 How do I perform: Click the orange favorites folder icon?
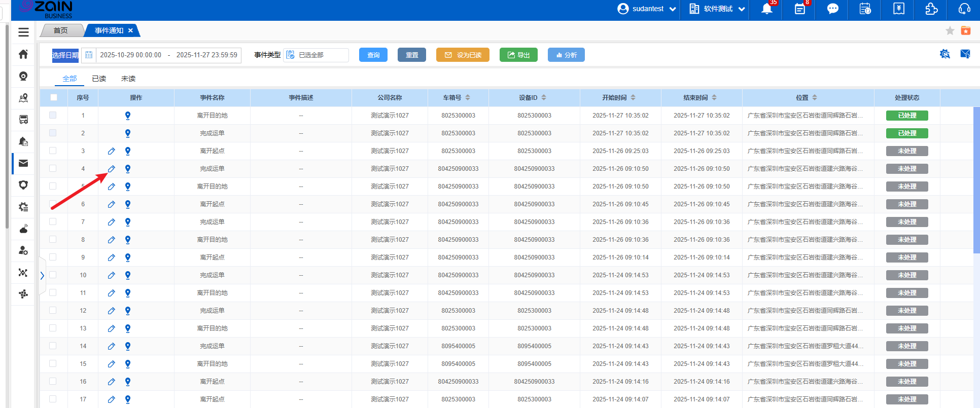(966, 31)
